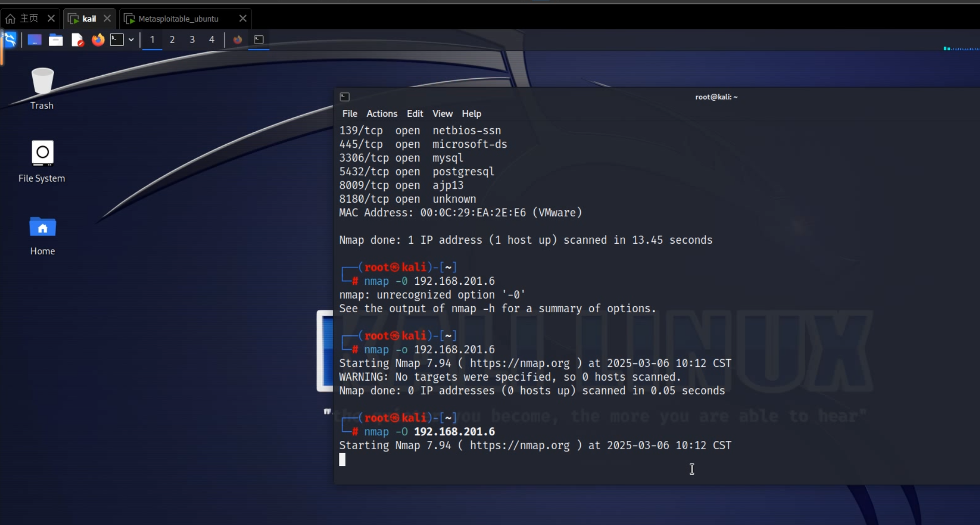Click the 'nmap -0 192.168.201.6' command line

pyautogui.click(x=429, y=281)
